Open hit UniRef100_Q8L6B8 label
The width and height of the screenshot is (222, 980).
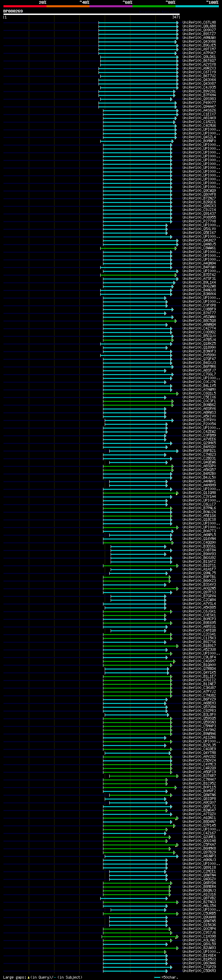pyautogui.click(x=199, y=26)
